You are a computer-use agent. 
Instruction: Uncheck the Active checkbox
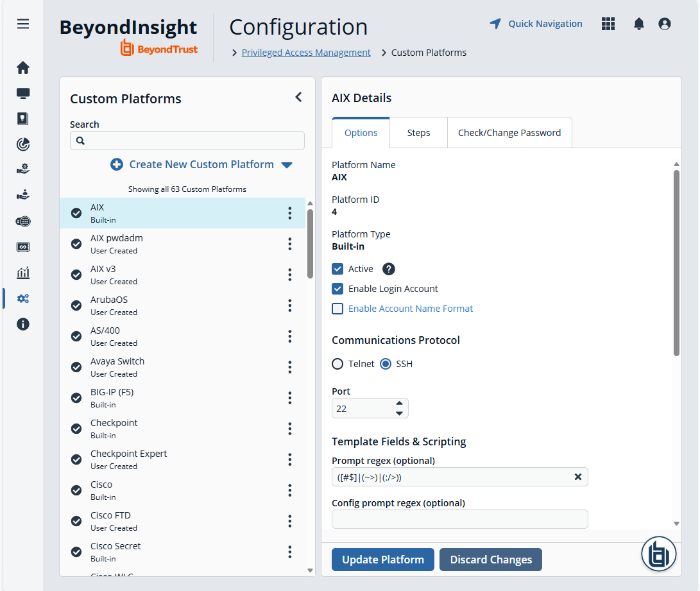(x=337, y=269)
